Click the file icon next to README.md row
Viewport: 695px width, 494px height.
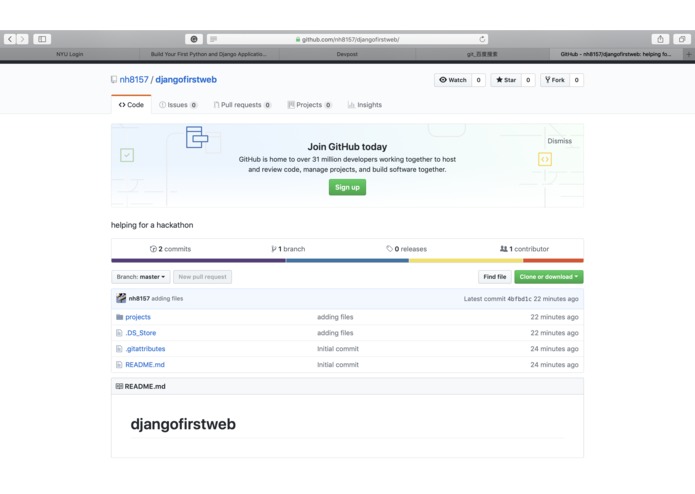point(119,365)
